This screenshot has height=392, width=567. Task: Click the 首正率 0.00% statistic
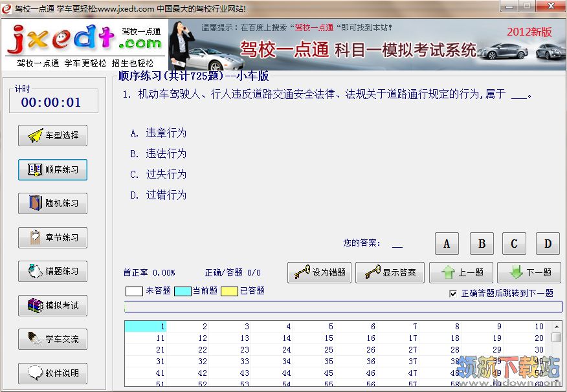pos(149,273)
